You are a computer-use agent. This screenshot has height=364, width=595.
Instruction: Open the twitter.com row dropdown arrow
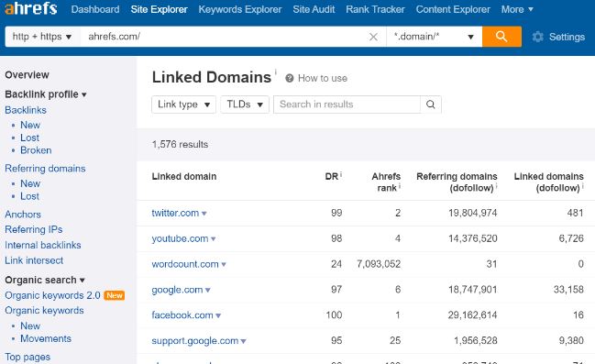click(x=204, y=214)
